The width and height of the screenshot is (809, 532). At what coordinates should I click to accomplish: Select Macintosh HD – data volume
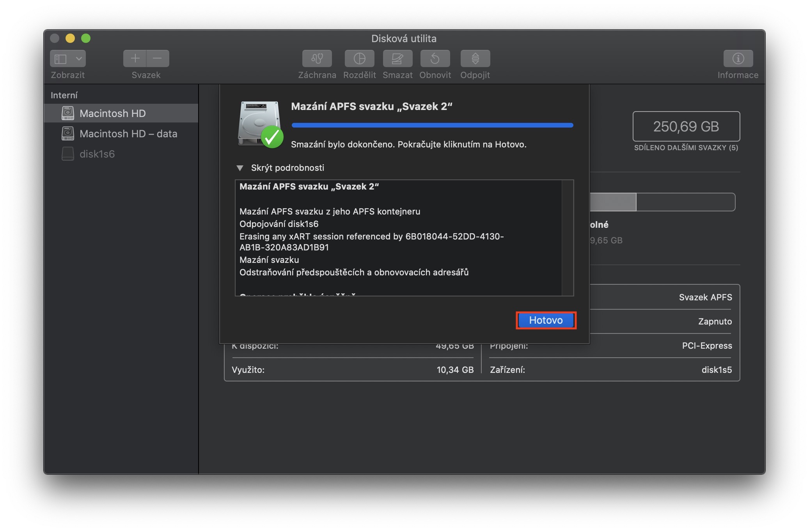128,134
